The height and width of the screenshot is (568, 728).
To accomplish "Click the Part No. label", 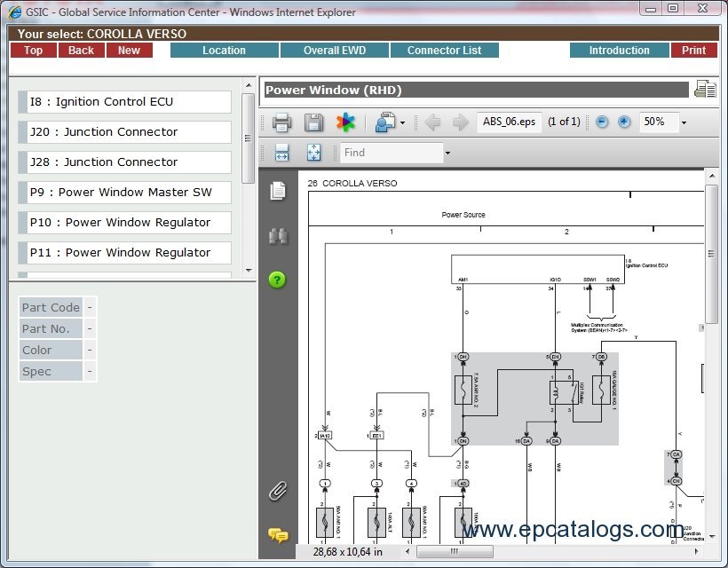I will (x=51, y=328).
